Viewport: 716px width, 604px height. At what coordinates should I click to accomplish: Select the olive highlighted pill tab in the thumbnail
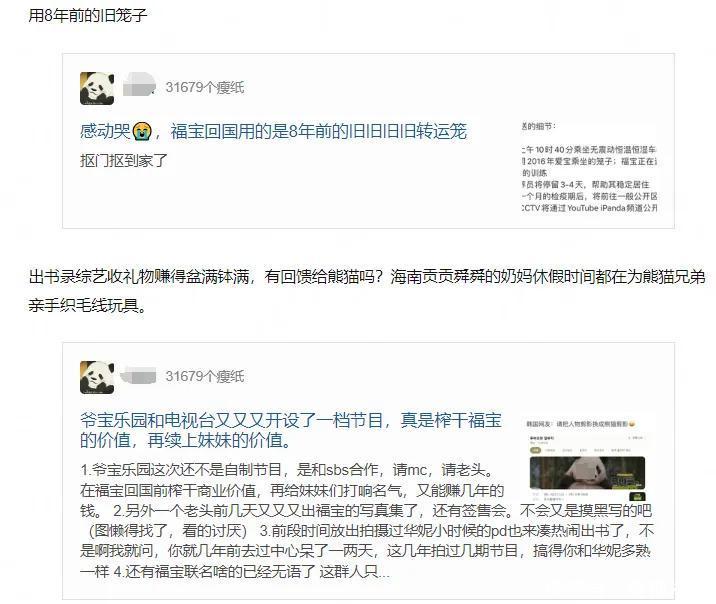(x=535, y=450)
